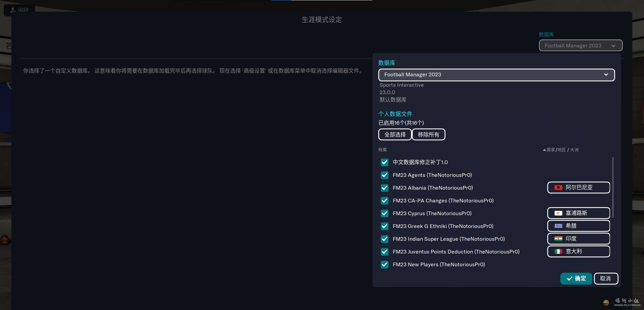Click the Cyprus flag icon
The image size is (644, 310).
click(x=558, y=213)
